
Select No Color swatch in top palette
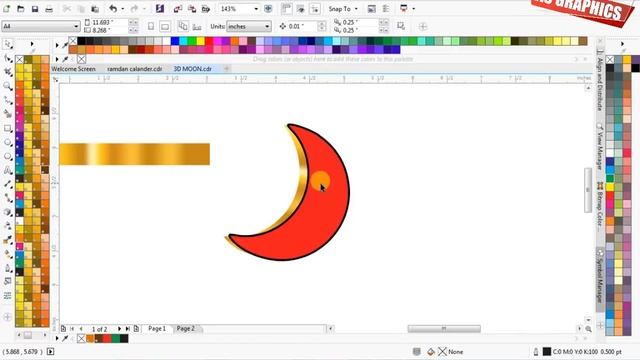(x=73, y=41)
